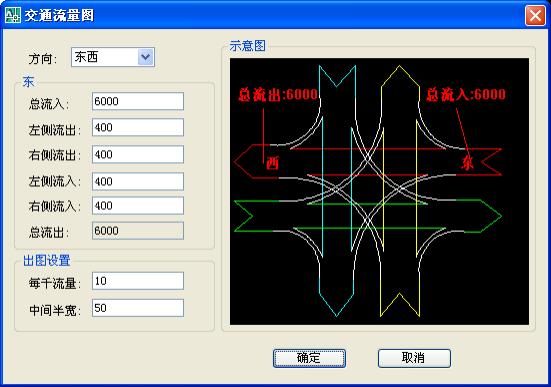Screen dimensions: 551x387
Task: Click the red 总流入:6000 diagram annotation
Action: (x=466, y=94)
